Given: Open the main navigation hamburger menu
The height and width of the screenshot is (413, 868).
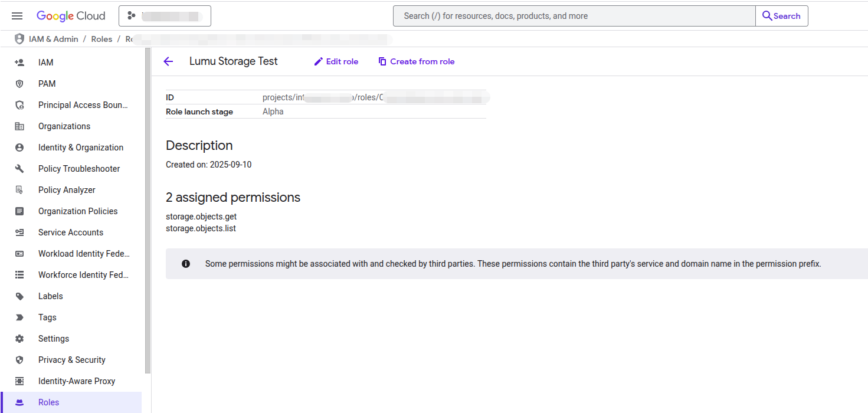Looking at the screenshot, I should click(x=17, y=16).
